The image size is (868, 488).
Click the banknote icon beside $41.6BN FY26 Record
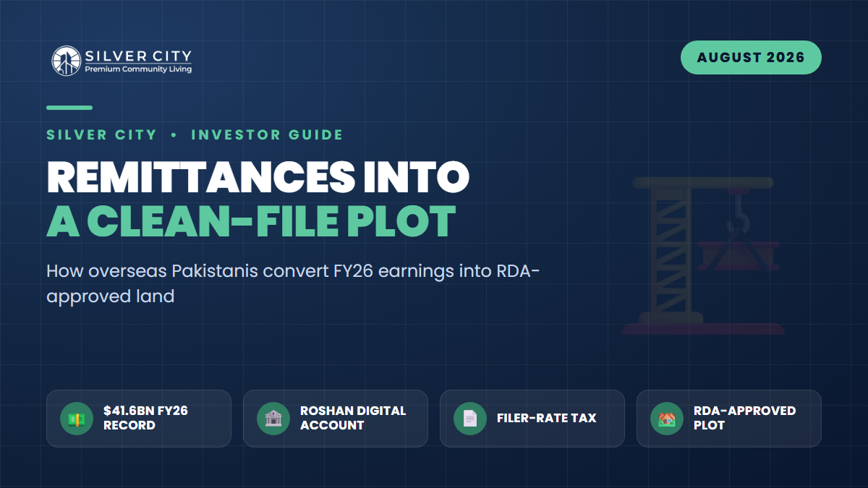tap(77, 419)
